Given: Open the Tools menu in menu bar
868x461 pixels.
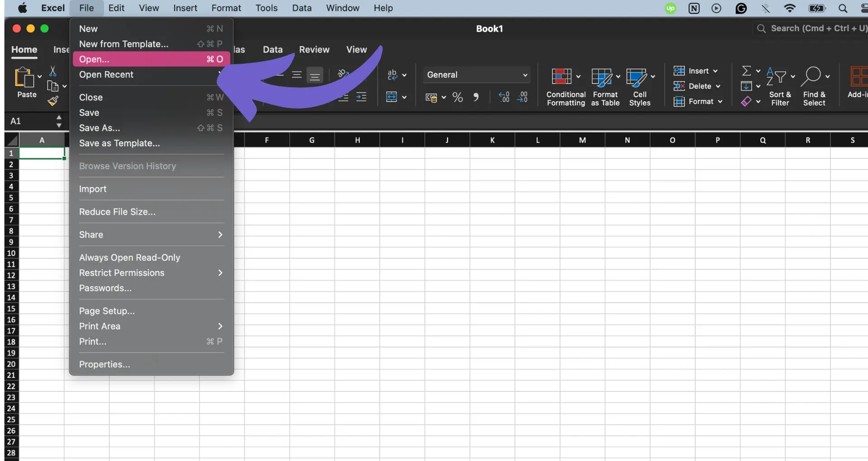Looking at the screenshot, I should [x=266, y=8].
